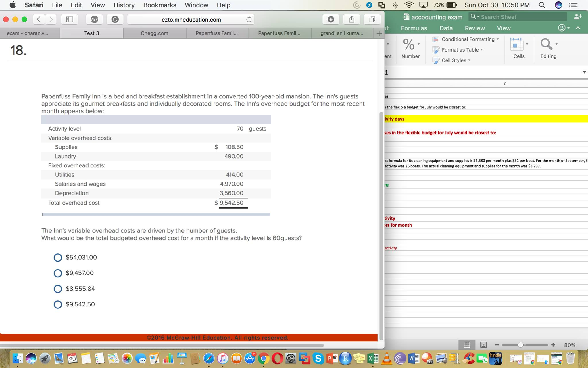Image resolution: width=588 pixels, height=368 pixels.
Task: Open Notification Center in menu bar
Action: (573, 5)
